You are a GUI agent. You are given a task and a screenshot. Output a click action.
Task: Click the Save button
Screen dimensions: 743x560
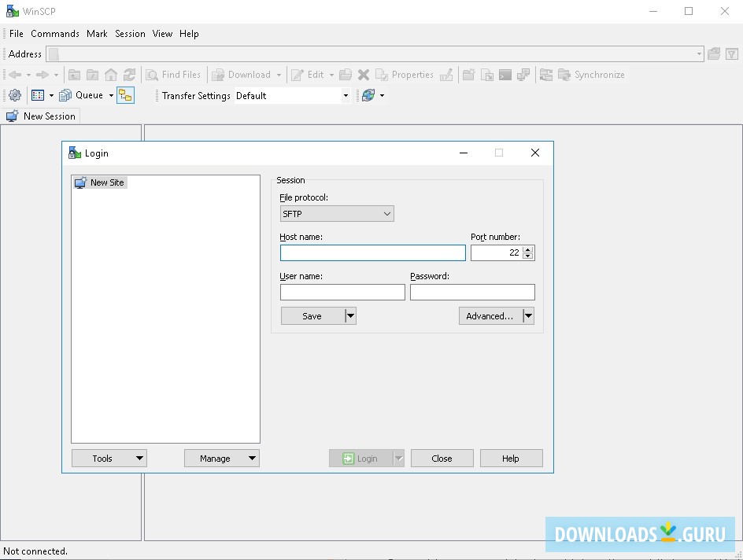(x=312, y=315)
